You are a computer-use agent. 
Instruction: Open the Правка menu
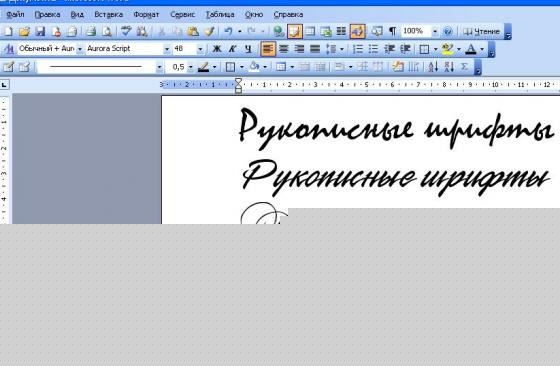pyautogui.click(x=47, y=15)
